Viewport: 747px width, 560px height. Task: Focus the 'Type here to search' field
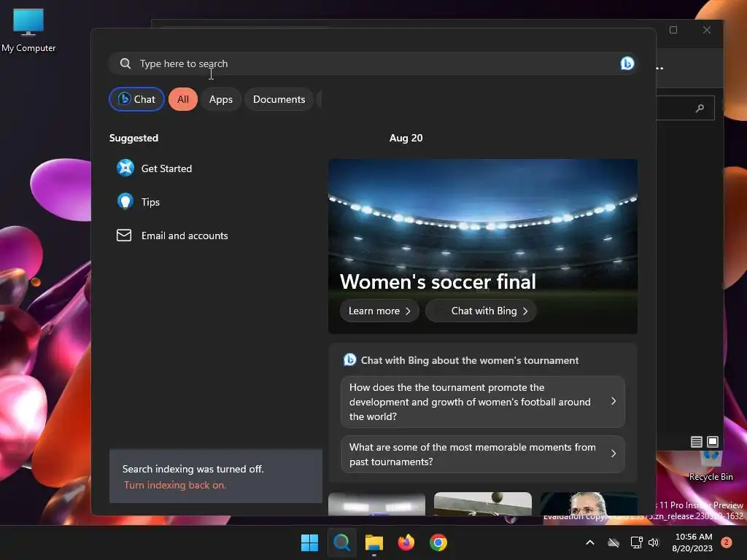click(x=373, y=63)
